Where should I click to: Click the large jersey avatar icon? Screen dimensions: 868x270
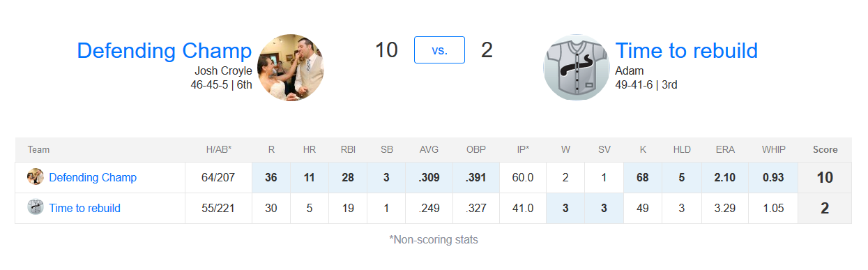click(577, 68)
